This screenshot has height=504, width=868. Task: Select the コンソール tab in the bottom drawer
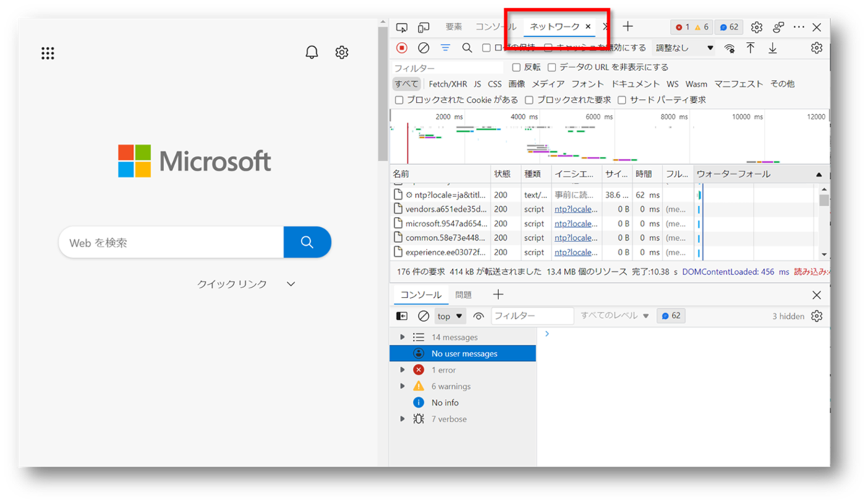coord(420,295)
